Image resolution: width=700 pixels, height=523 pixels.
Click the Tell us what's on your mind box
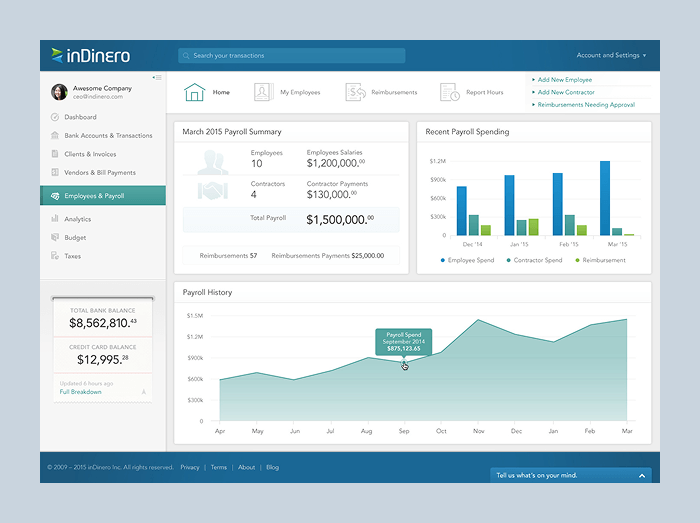(571, 475)
